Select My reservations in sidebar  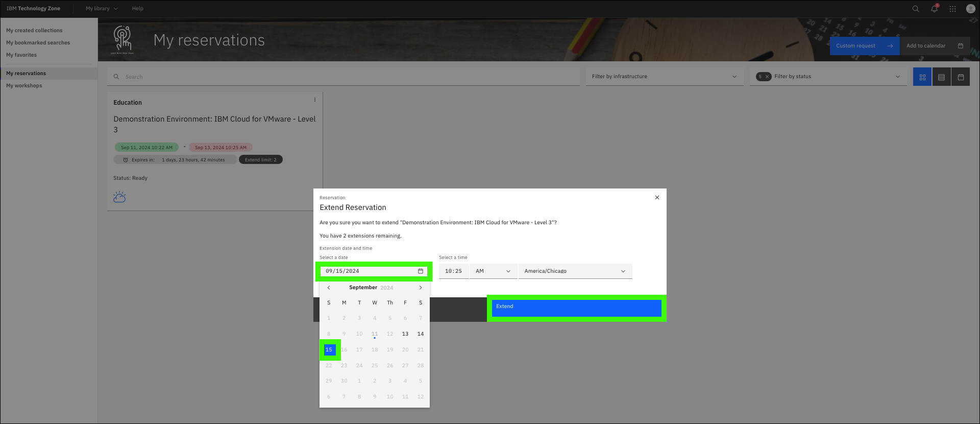[x=49, y=74]
